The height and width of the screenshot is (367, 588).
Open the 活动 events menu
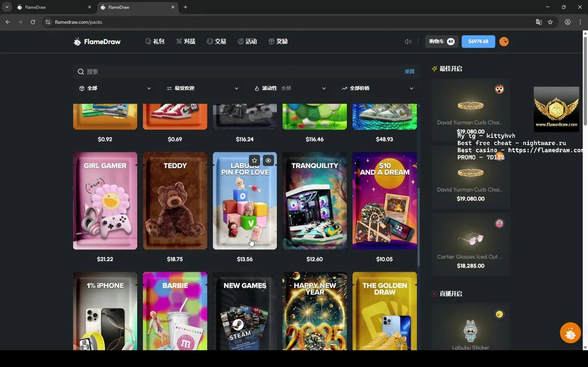[247, 41]
